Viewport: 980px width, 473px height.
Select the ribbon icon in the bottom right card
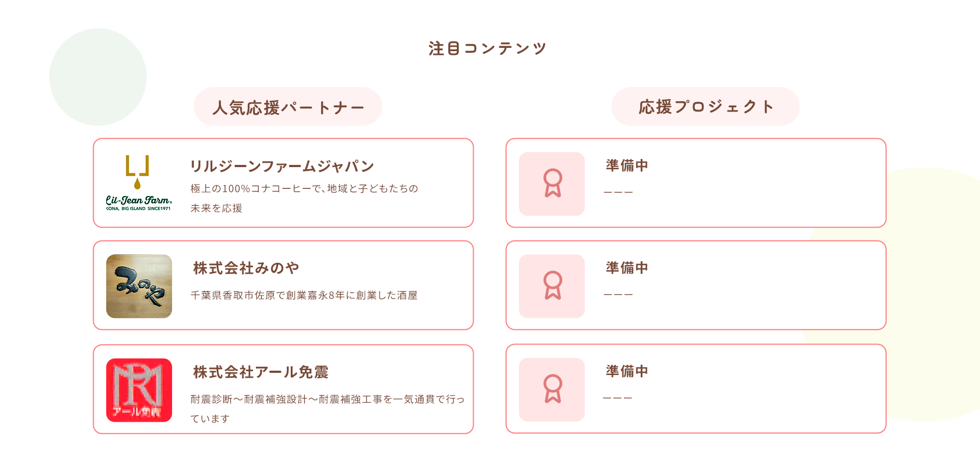point(552,389)
